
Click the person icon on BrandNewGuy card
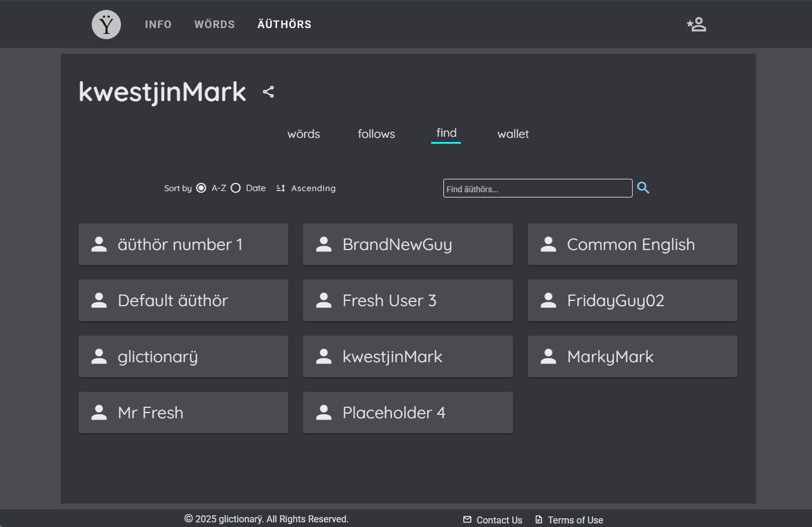click(324, 244)
